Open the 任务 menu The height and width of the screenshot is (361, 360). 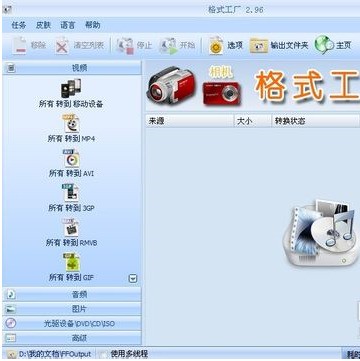(x=19, y=25)
